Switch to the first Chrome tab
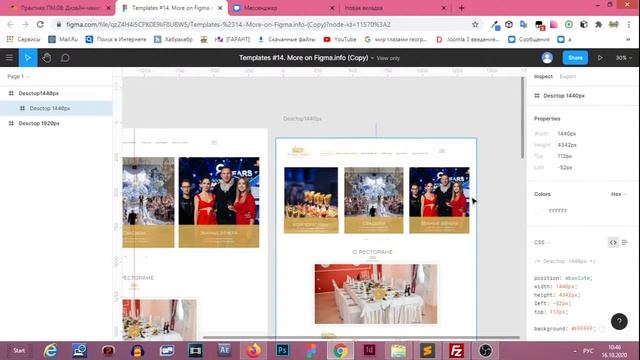The width and height of the screenshot is (640, 360). coord(60,8)
